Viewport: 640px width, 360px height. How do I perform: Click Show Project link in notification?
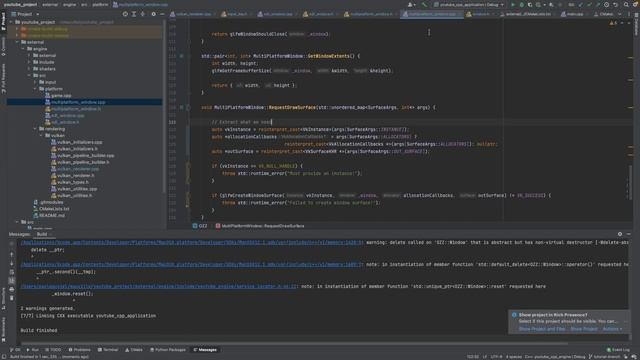(x=584, y=329)
